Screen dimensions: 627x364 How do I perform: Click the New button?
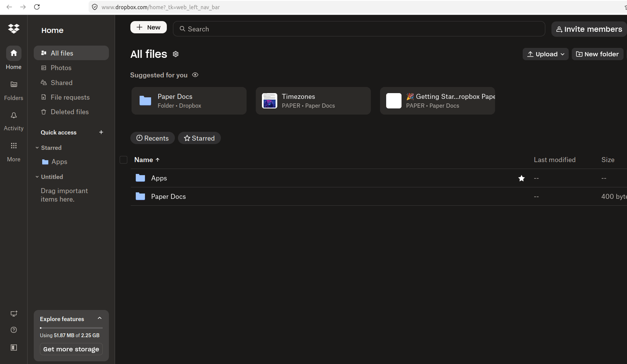click(148, 27)
